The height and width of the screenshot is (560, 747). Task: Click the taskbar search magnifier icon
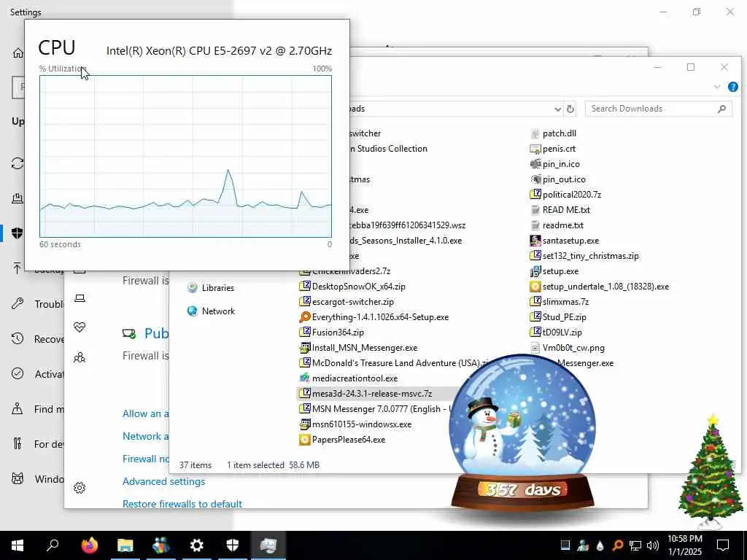coord(53,545)
